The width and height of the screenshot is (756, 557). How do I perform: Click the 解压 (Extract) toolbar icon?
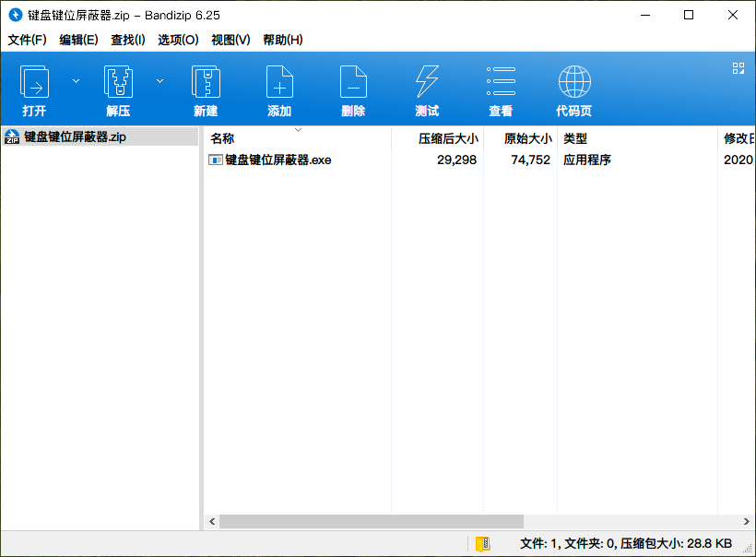point(118,90)
